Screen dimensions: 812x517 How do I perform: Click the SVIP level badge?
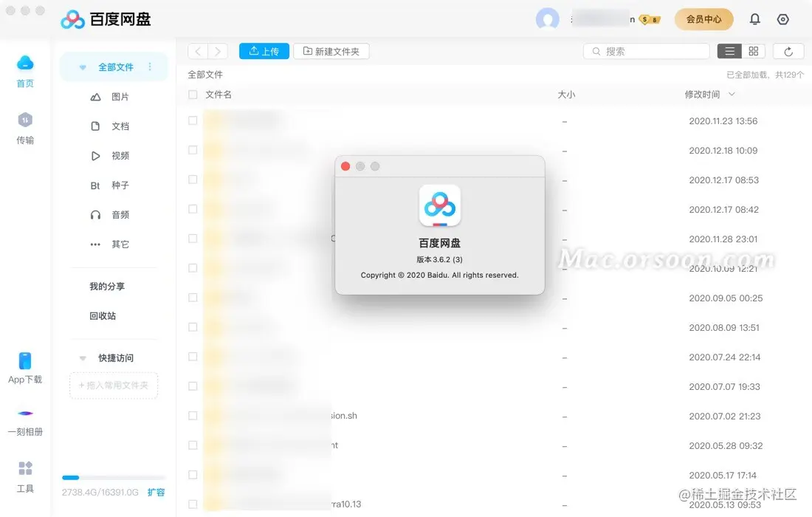tap(650, 20)
